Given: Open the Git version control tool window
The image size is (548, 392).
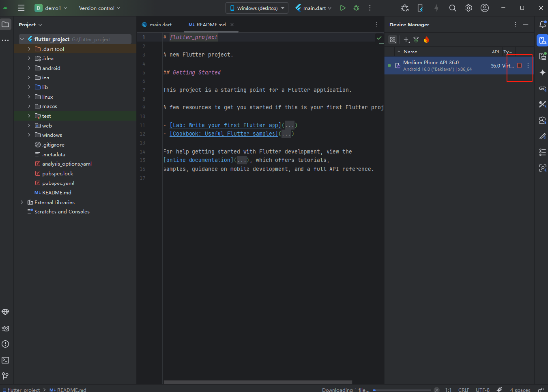Looking at the screenshot, I should (x=5, y=376).
